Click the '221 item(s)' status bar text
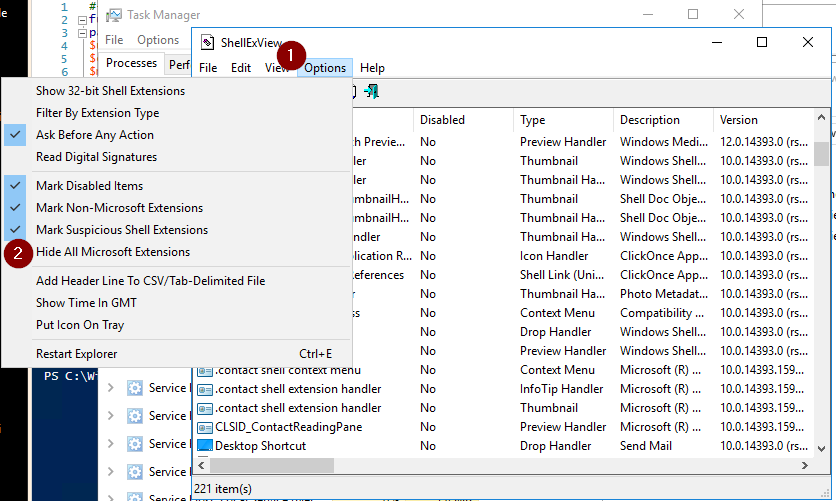The image size is (836, 501). click(223, 489)
